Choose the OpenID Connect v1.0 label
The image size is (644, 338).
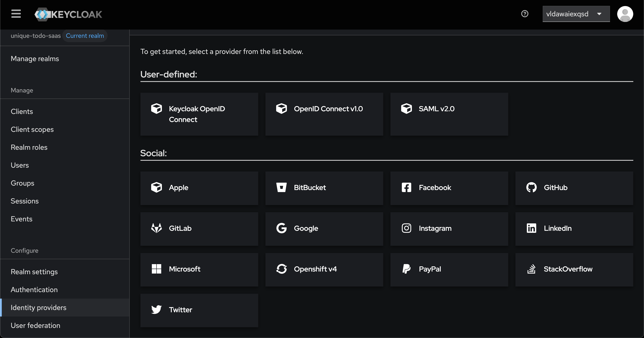(x=328, y=109)
